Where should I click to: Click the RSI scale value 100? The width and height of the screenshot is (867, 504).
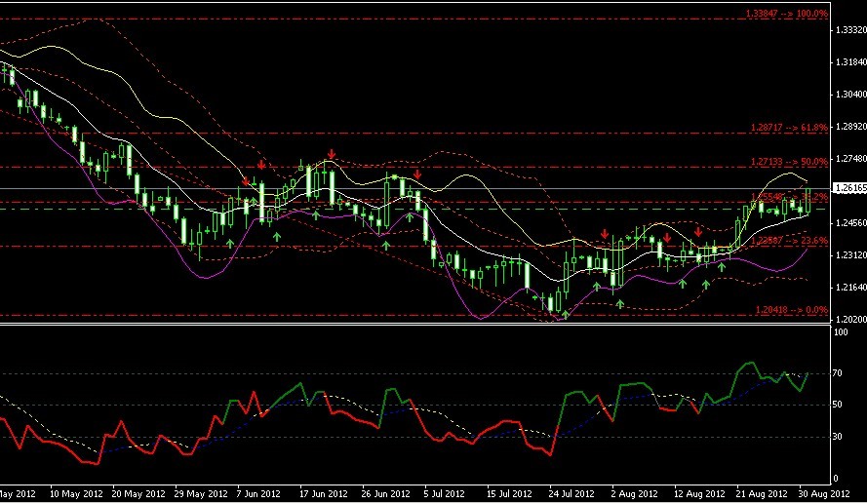pos(841,332)
